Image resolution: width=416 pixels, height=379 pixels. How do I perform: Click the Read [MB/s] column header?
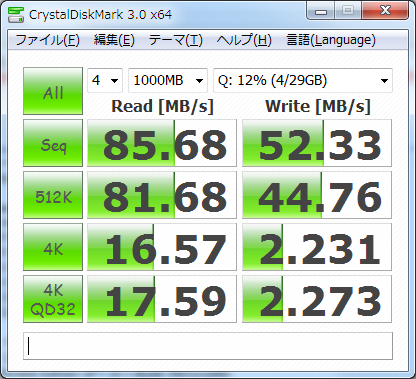pyautogui.click(x=162, y=107)
